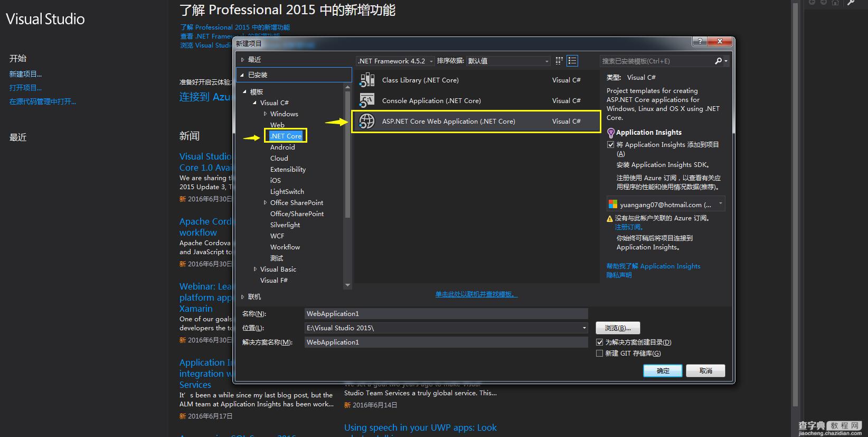Click the search magnifier icon in template search

point(719,61)
